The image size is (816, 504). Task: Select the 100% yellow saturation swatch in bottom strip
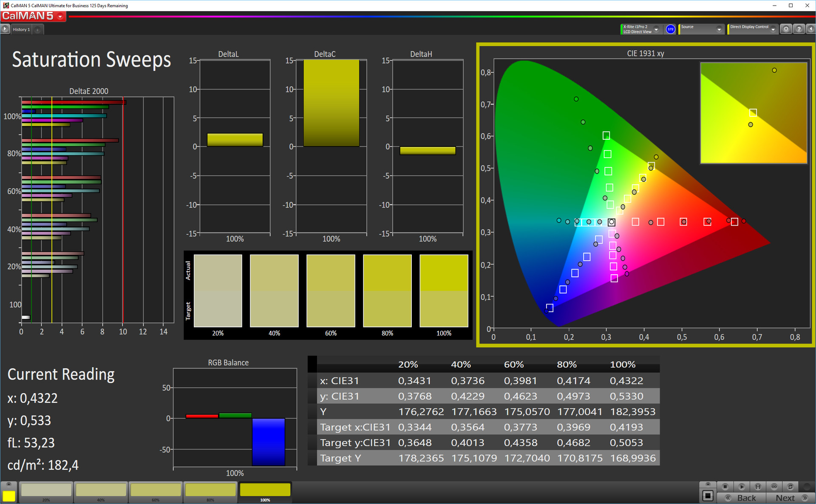pyautogui.click(x=265, y=492)
